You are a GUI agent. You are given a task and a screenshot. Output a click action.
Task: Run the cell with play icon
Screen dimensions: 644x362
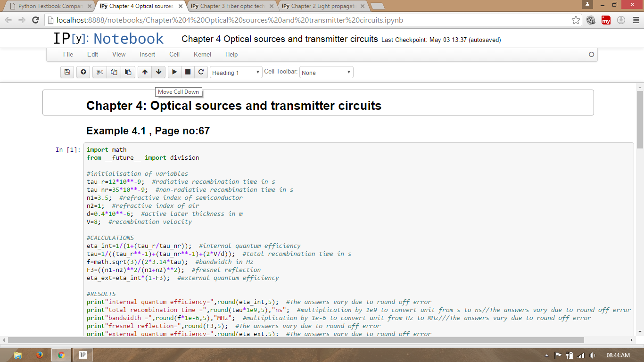click(x=174, y=72)
